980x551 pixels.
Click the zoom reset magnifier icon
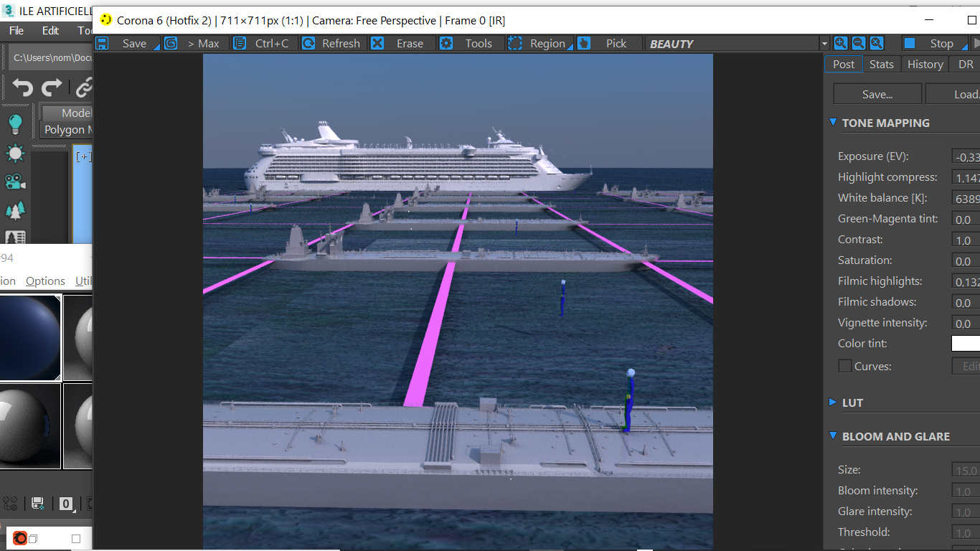[x=876, y=43]
